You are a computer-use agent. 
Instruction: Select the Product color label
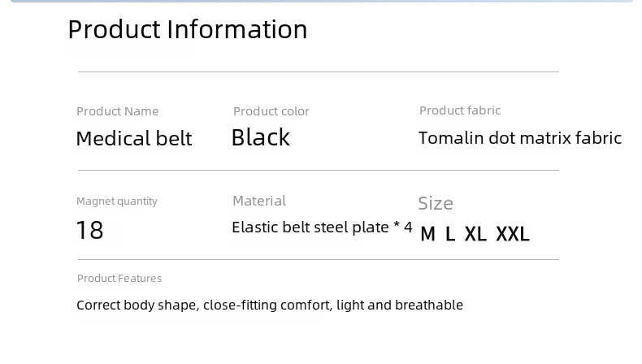click(x=271, y=111)
